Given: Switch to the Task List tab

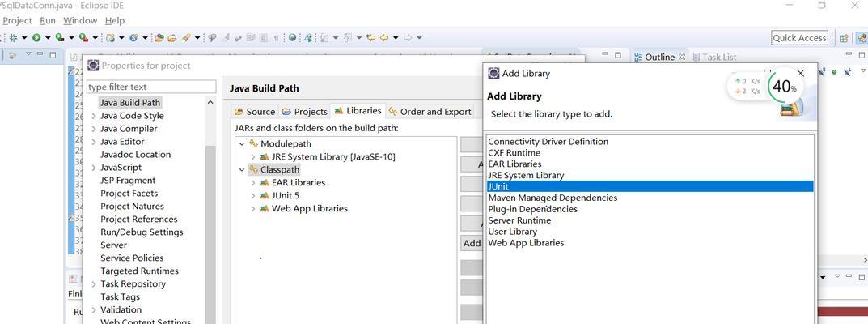Looking at the screenshot, I should pos(714,57).
